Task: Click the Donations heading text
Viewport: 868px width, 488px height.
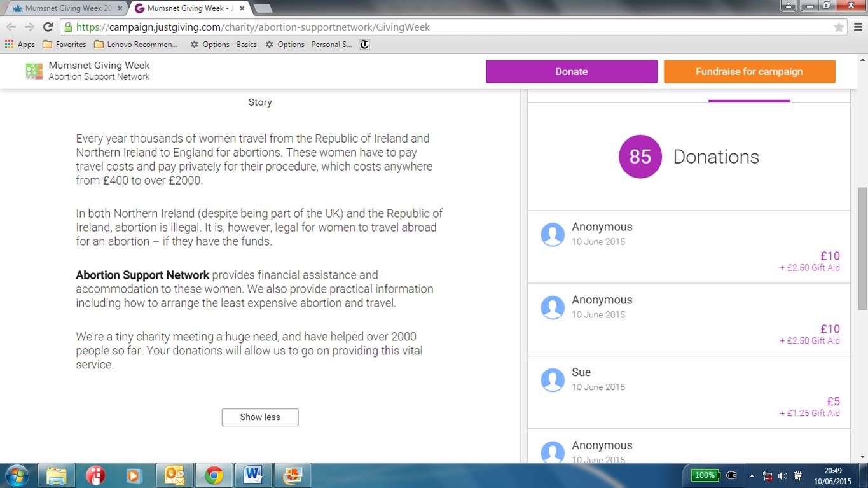Action: [716, 157]
